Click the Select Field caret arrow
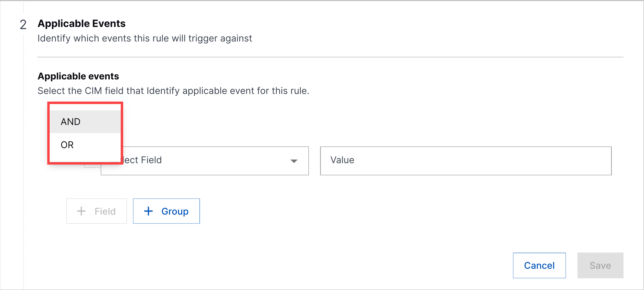This screenshot has width=644, height=290. pos(294,161)
